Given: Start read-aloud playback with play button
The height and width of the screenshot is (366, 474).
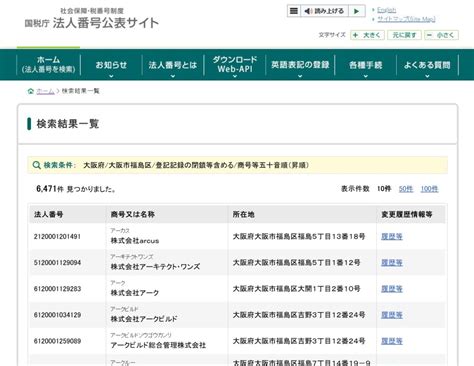Looking at the screenshot, I should tap(357, 11).
